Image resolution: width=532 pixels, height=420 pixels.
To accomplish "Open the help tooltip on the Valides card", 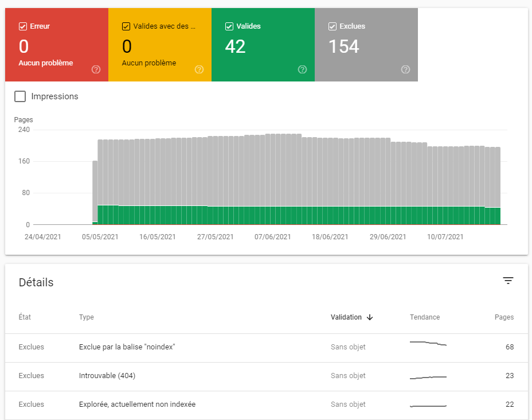I will [x=302, y=69].
